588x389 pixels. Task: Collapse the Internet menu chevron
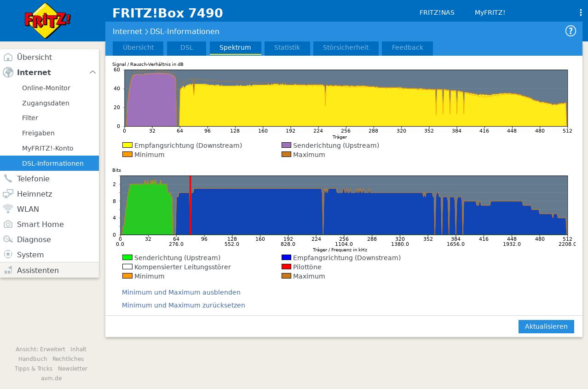click(92, 72)
